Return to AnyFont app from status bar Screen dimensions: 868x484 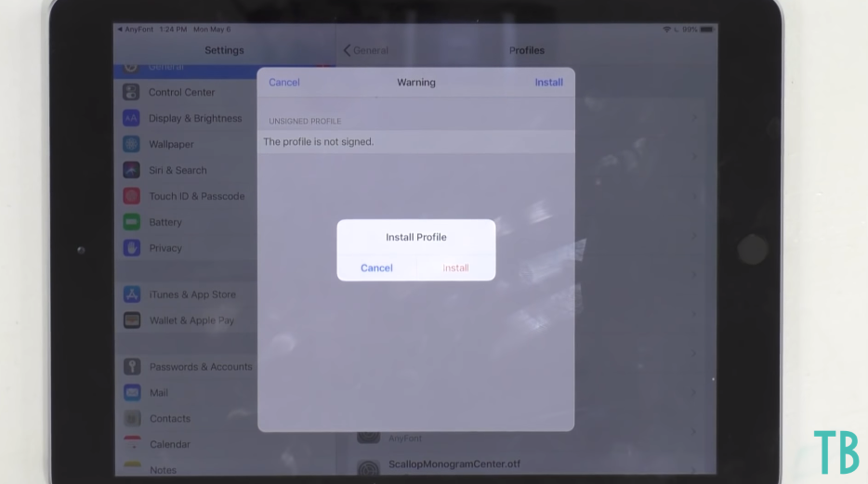[135, 30]
